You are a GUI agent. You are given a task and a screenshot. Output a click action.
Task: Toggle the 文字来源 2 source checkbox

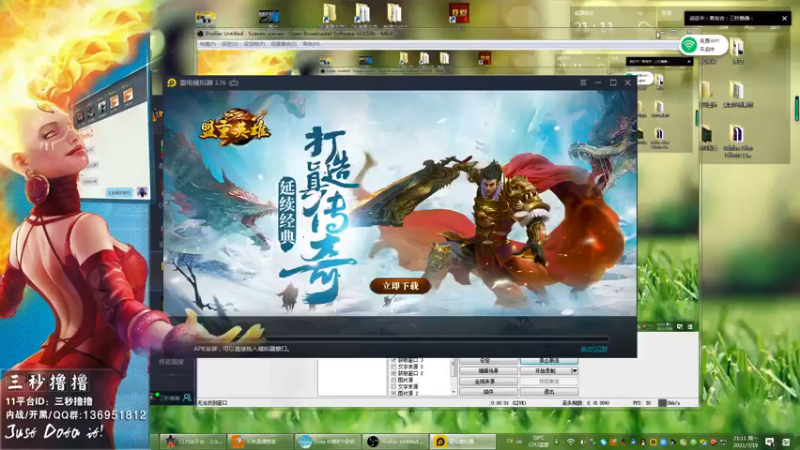click(393, 367)
